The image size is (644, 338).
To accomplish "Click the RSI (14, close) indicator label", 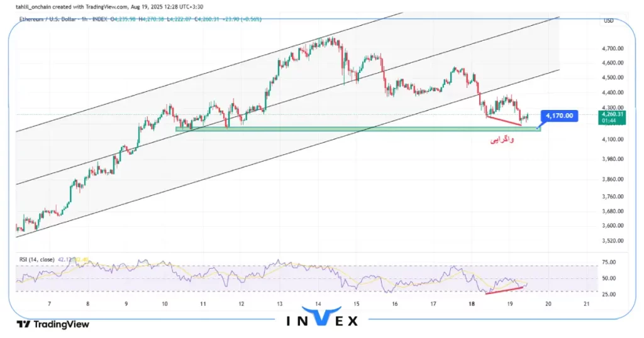I will coord(36,259).
